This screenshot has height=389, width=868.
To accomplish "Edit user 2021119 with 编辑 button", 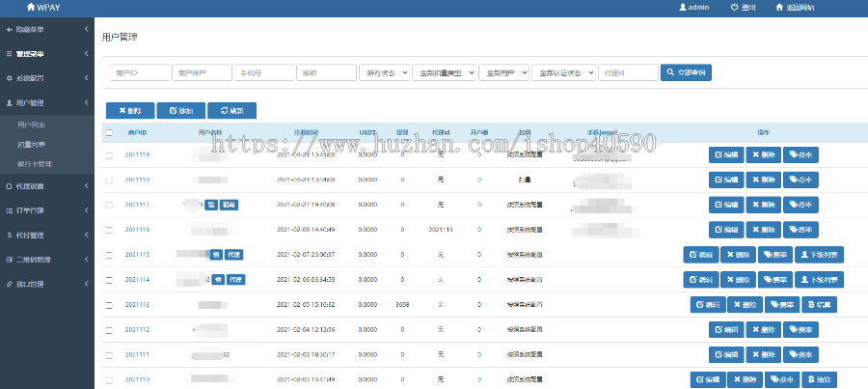I will click(x=726, y=154).
